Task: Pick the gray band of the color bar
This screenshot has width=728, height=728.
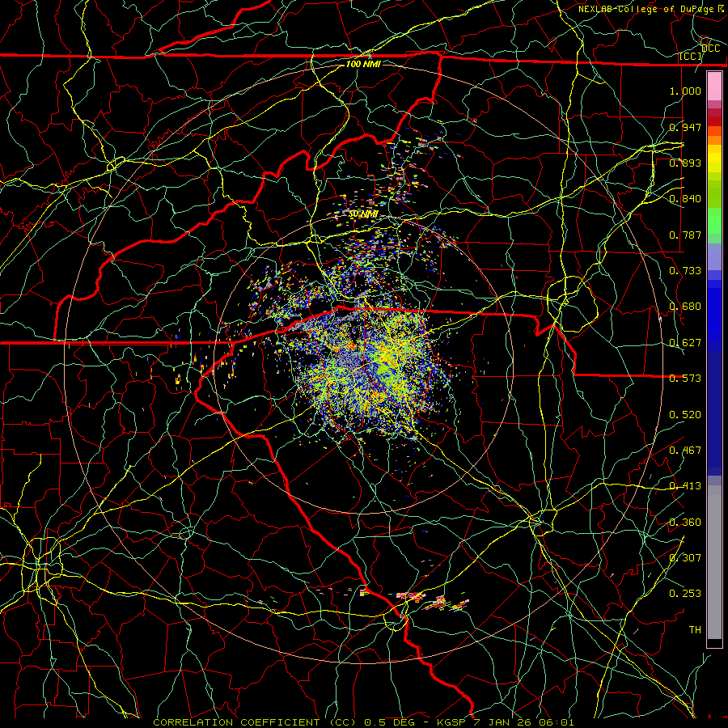Action: (714, 562)
